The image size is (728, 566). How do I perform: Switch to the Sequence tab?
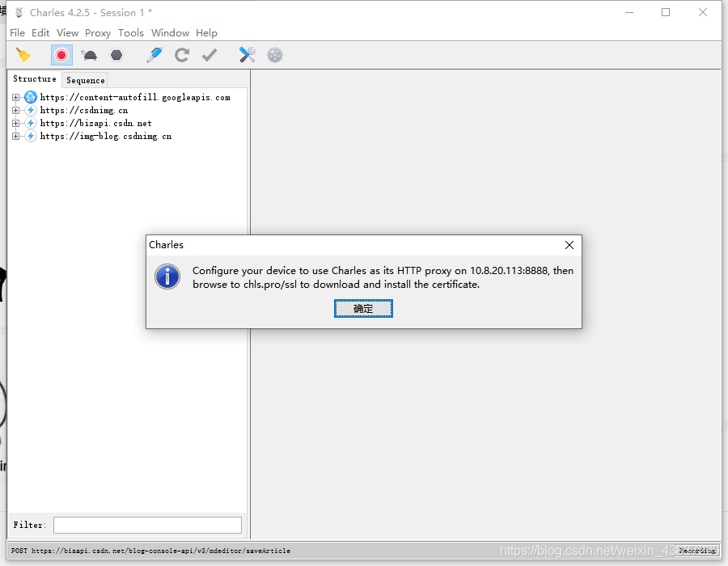point(86,80)
